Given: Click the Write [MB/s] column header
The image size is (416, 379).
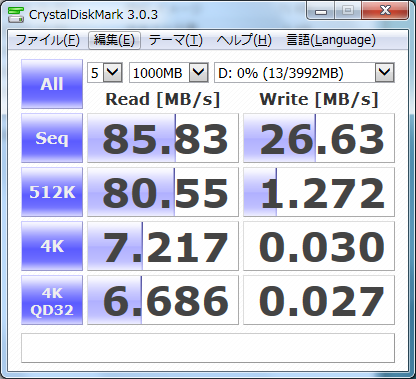Looking at the screenshot, I should [x=319, y=99].
